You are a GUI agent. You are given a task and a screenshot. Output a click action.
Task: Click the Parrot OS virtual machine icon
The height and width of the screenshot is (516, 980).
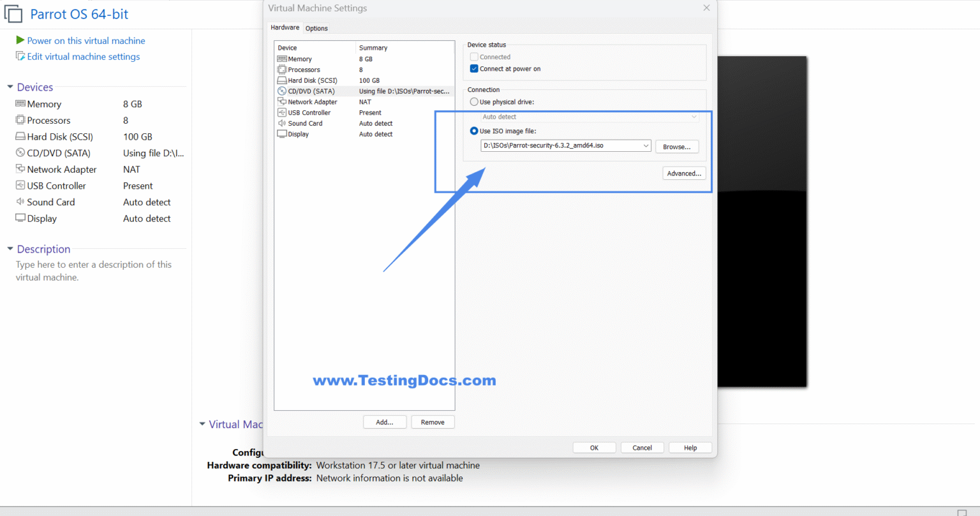[x=13, y=13]
